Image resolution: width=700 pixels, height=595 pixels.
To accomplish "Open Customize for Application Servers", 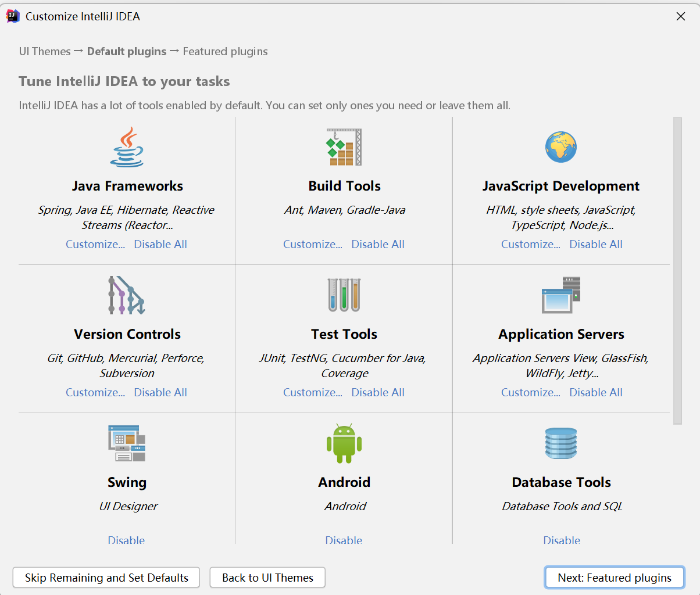I will [x=531, y=392].
